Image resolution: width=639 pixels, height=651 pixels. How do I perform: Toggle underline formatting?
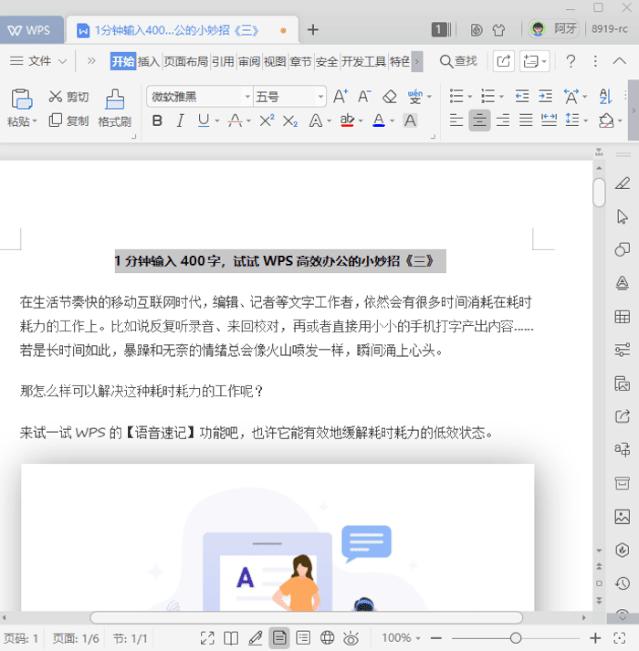pyautogui.click(x=203, y=121)
